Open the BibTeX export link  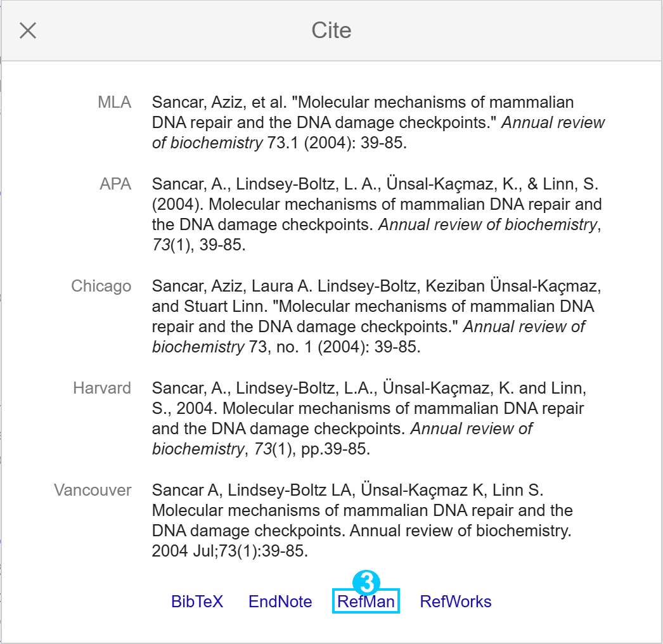[x=197, y=602]
